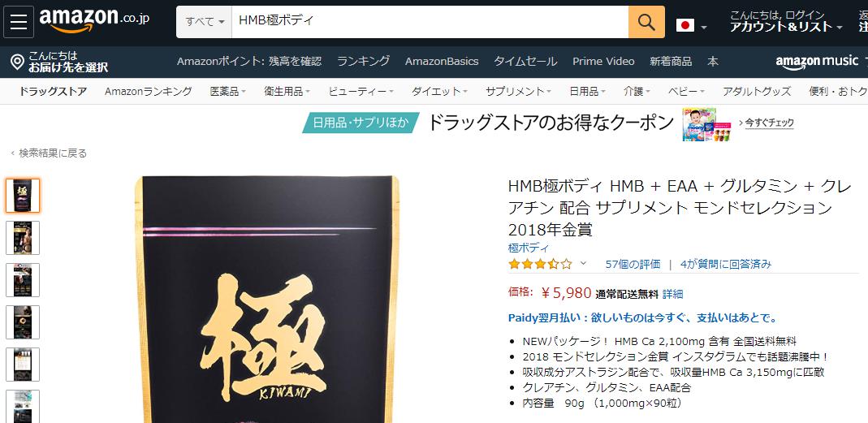Click the delivery location pin icon

click(x=17, y=62)
